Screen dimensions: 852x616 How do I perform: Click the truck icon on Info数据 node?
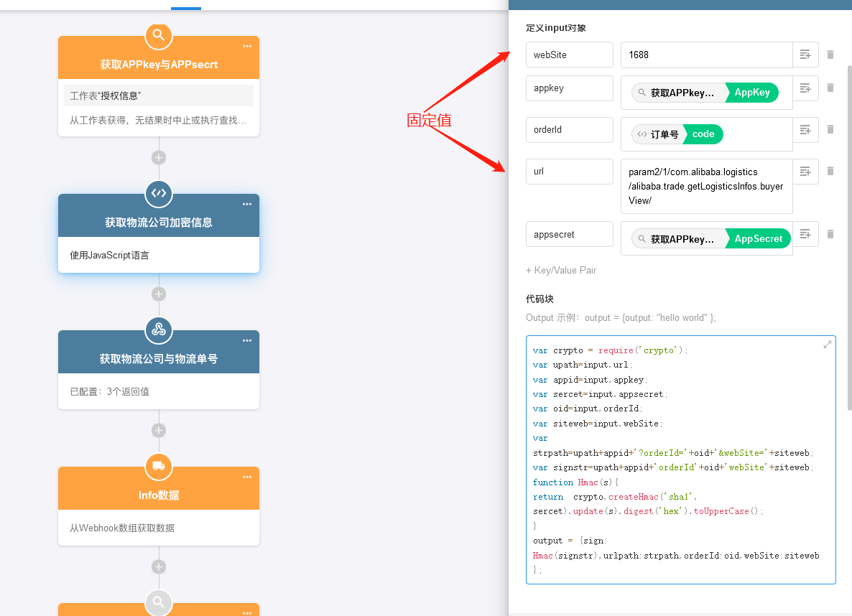click(159, 466)
